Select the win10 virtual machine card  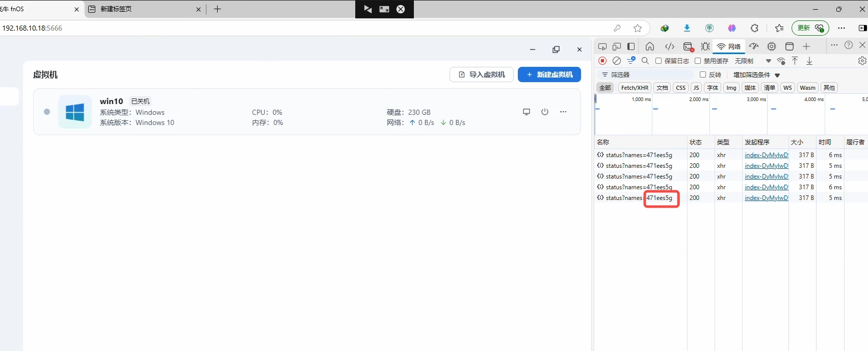[x=307, y=112]
